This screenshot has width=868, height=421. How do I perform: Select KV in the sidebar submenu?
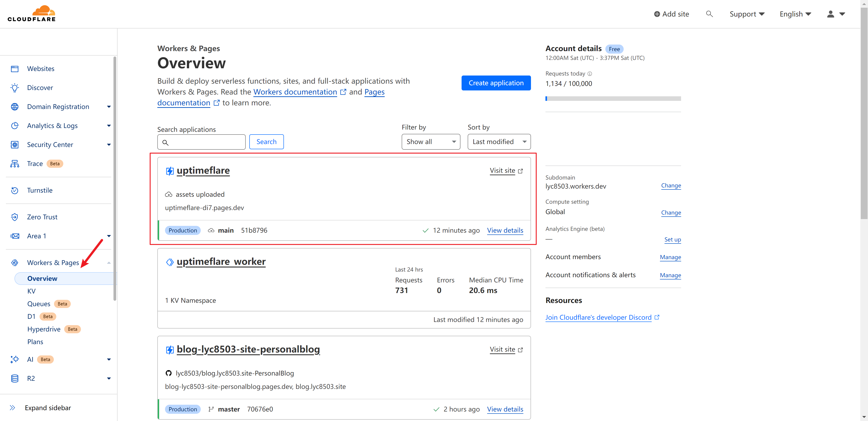31,291
